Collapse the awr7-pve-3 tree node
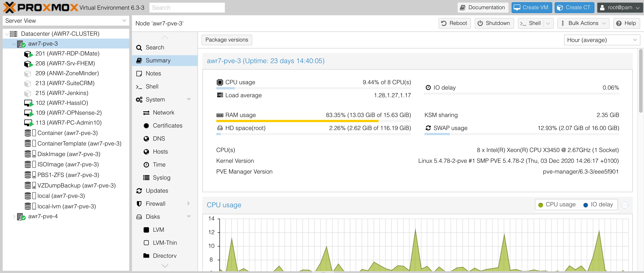 tap(14, 44)
